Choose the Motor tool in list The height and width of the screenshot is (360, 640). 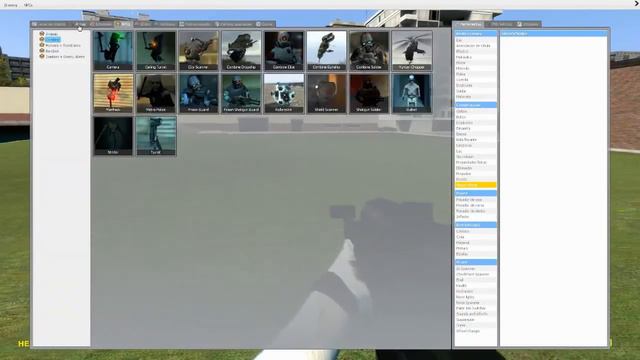pyautogui.click(x=476, y=63)
